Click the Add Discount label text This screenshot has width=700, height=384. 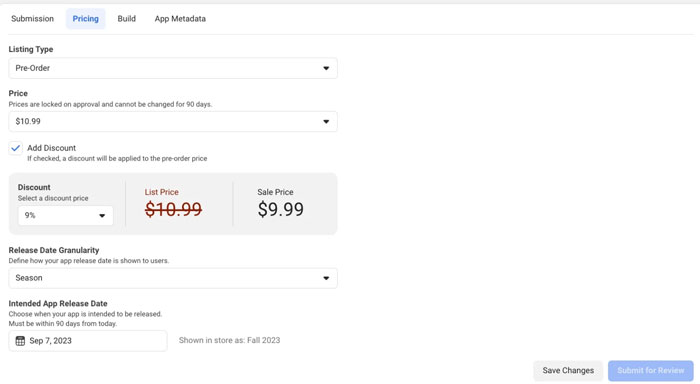[x=51, y=148]
